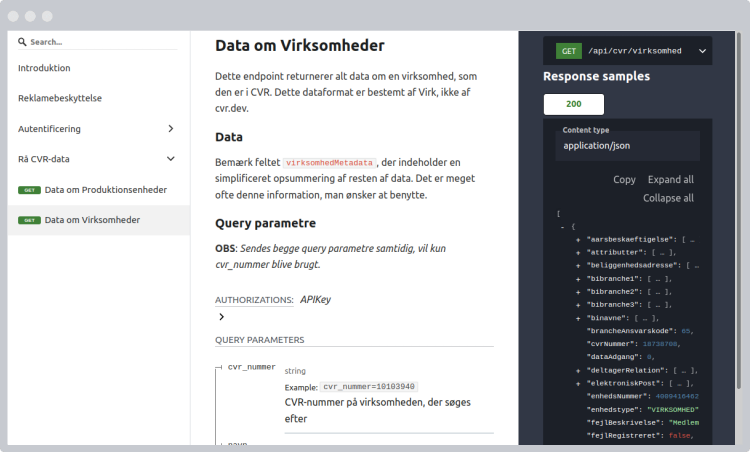The height and width of the screenshot is (453, 750).
Task: Click GET badge beside Data om Produktionsenheder
Action: point(29,190)
